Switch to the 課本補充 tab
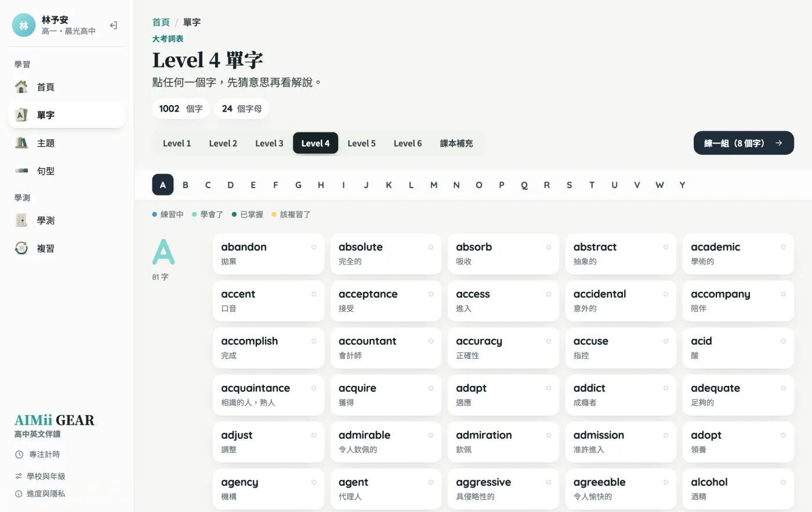The width and height of the screenshot is (812, 512). point(456,143)
